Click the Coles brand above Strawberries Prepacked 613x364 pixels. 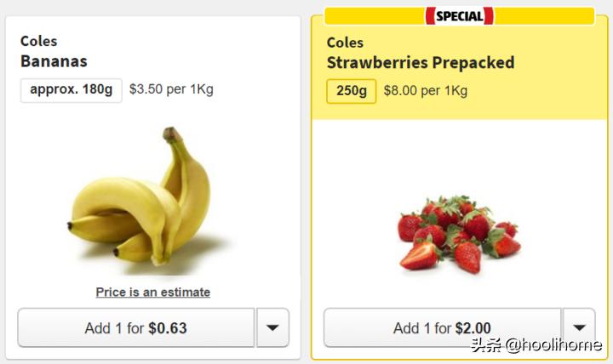tap(345, 43)
